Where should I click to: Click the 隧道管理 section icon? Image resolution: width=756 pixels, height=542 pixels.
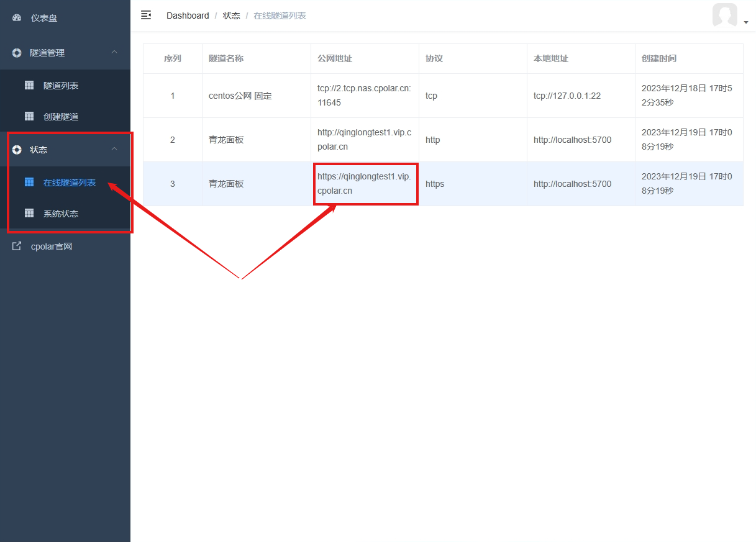tap(17, 53)
